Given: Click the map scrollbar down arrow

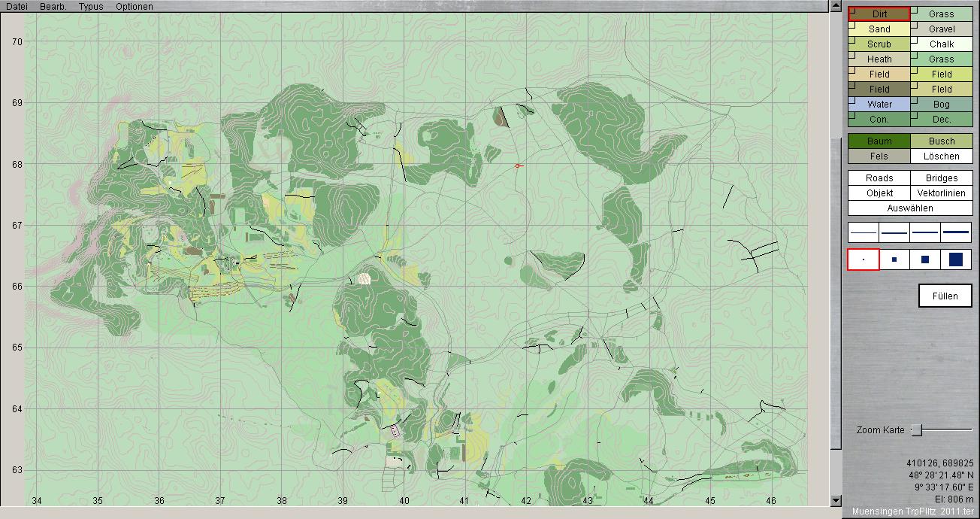Looking at the screenshot, I should tap(836, 501).
